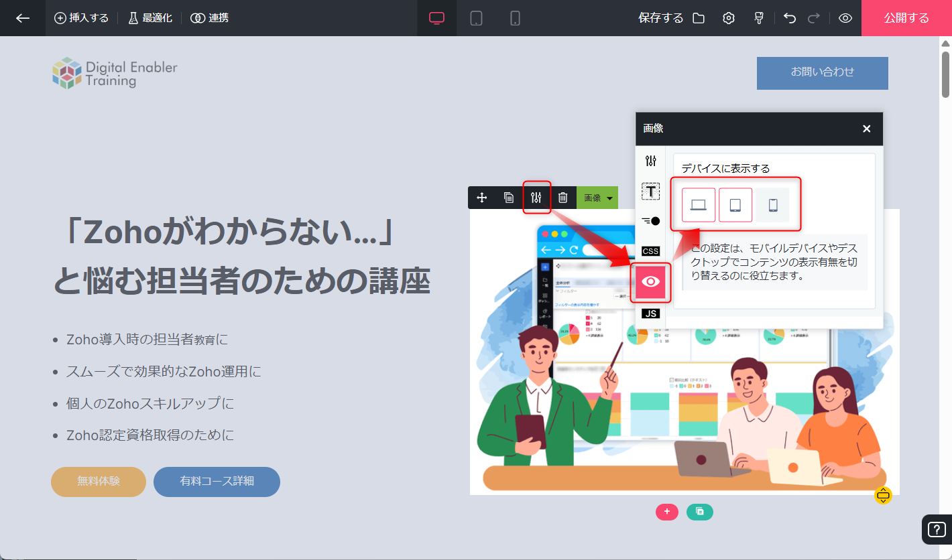Click the preview eye icon in top bar
Viewport: 952px width, 560px height.
pyautogui.click(x=845, y=18)
